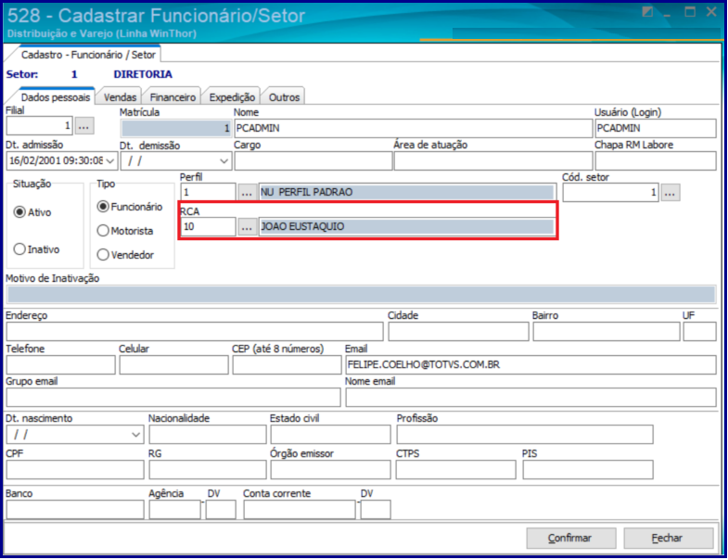Image resolution: width=728 pixels, height=560 pixels.
Task: Open the Financeiro tab
Action: click(172, 97)
